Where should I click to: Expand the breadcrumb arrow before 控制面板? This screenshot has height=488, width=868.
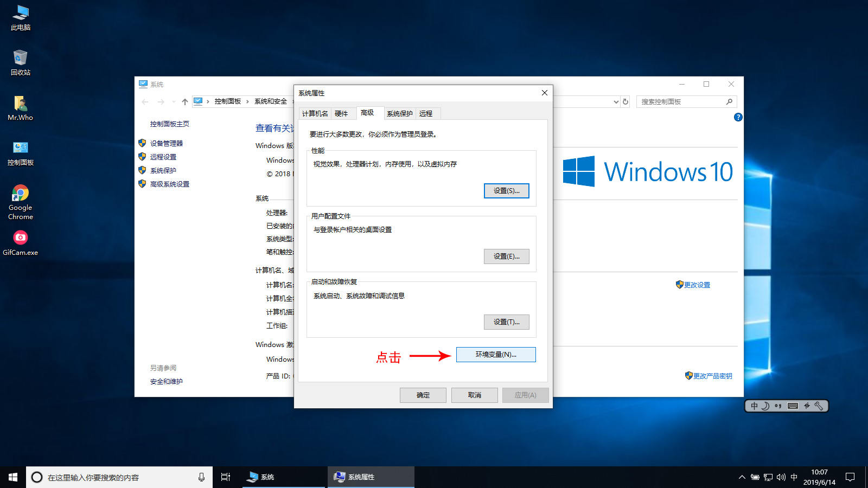coord(208,101)
